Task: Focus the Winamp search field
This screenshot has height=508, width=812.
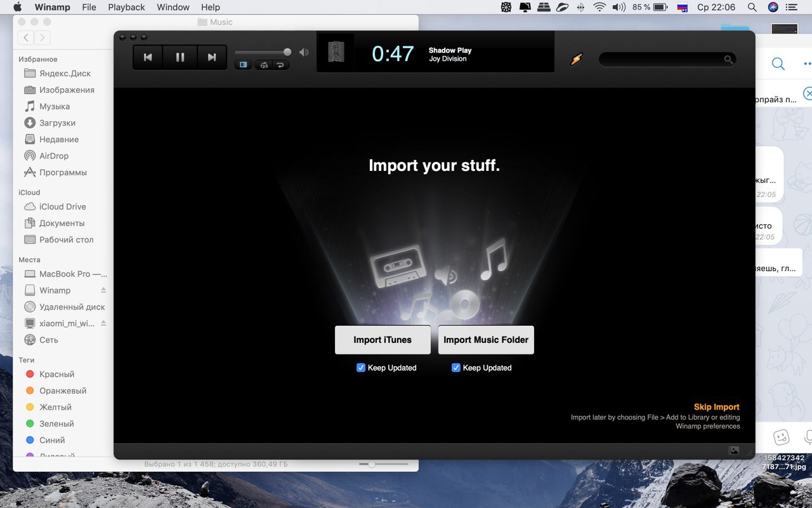Action: pyautogui.click(x=667, y=60)
